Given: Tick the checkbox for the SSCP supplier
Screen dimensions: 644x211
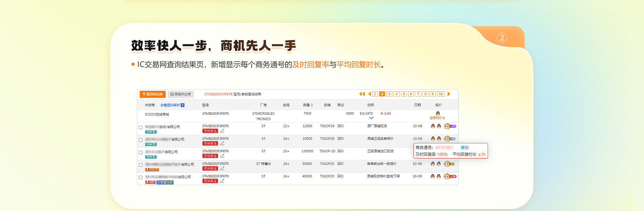Looking at the screenshot, I should [x=141, y=165].
